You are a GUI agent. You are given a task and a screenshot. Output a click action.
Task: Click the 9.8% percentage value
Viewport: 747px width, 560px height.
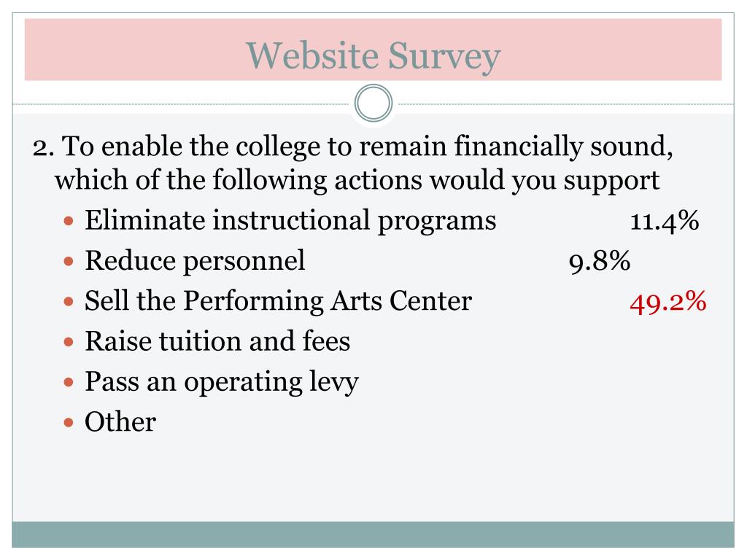pyautogui.click(x=600, y=262)
